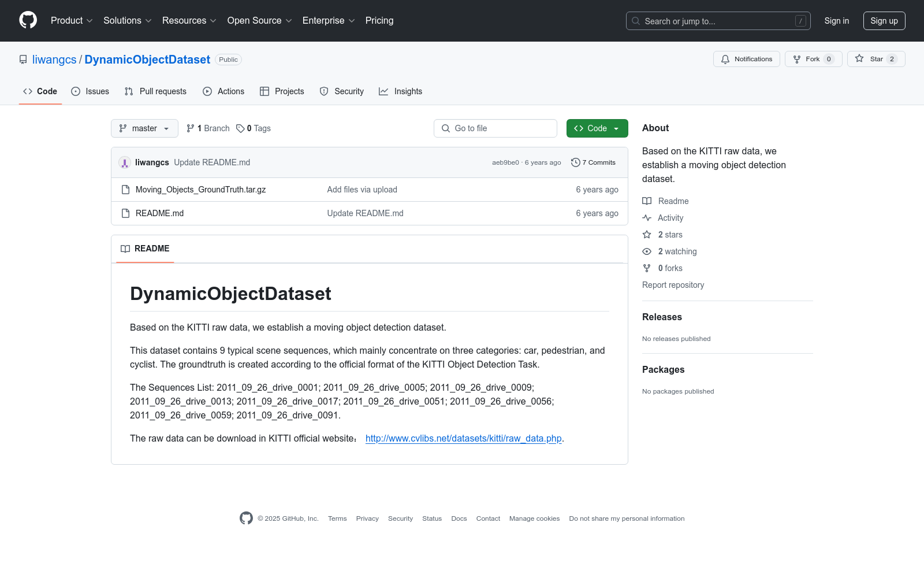Screen dimensions: 924x578
Task: Click Sign in
Action: coord(837,21)
